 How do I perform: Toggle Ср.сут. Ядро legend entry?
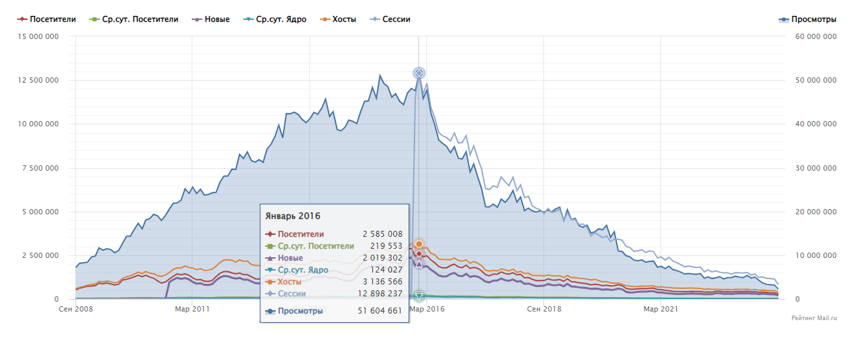(x=276, y=19)
